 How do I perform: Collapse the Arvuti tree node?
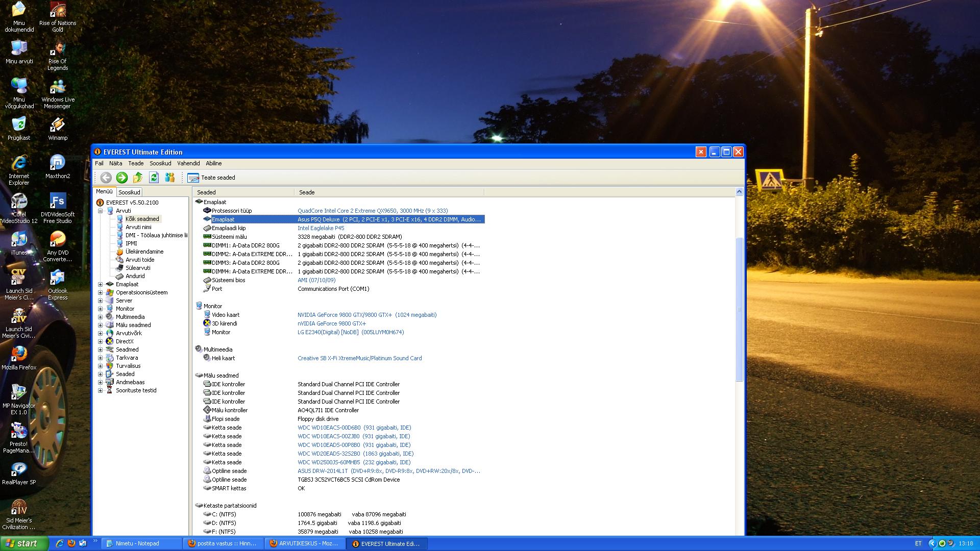click(101, 211)
